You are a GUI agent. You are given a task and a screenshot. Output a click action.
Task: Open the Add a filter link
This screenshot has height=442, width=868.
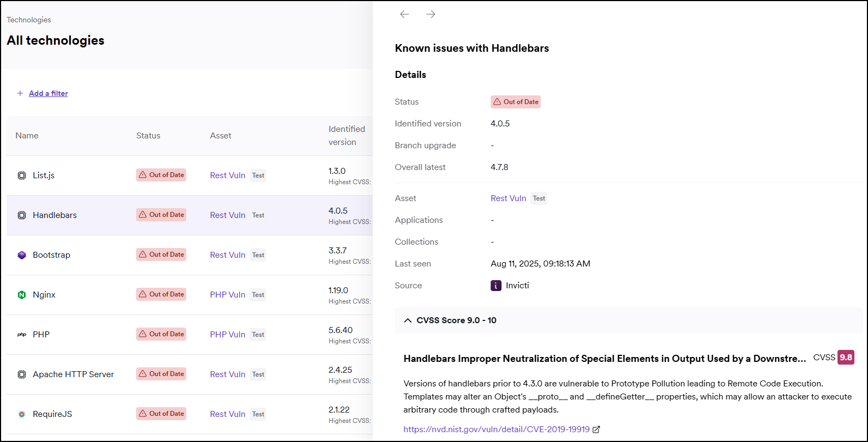coord(48,93)
